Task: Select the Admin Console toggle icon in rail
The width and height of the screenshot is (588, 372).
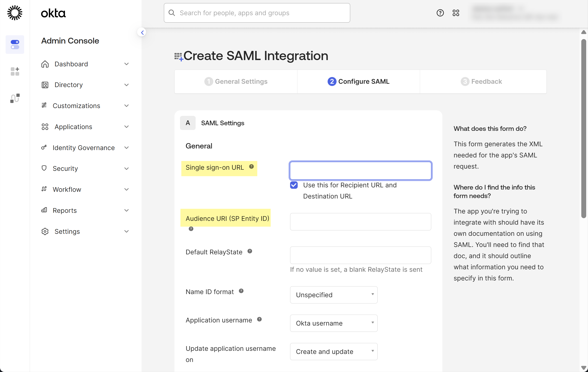Action: (15, 44)
